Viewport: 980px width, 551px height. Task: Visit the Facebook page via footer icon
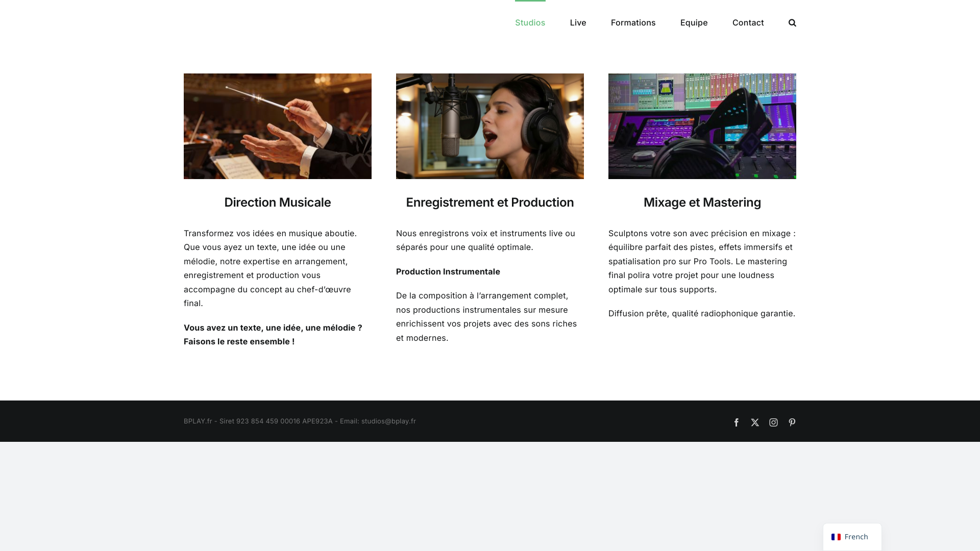tap(737, 422)
